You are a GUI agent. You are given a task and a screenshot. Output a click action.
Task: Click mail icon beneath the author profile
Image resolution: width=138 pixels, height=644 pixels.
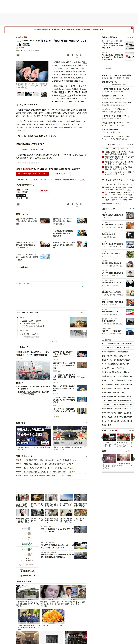coord(68,204)
